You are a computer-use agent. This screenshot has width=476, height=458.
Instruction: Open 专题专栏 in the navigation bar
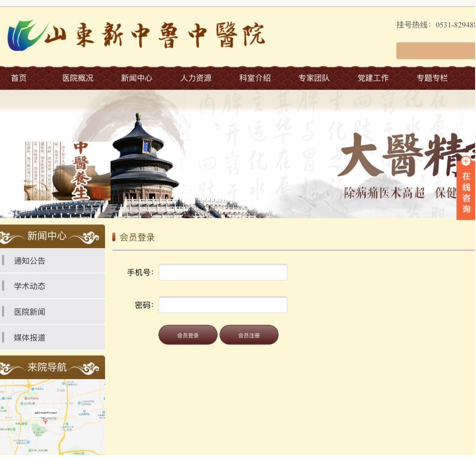[x=432, y=78]
